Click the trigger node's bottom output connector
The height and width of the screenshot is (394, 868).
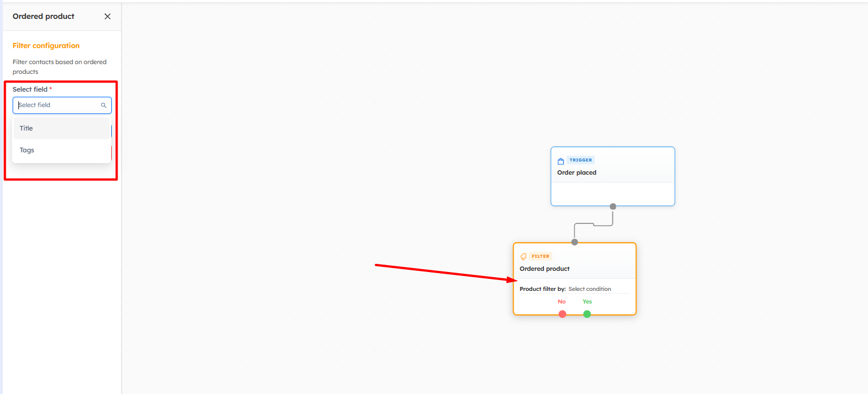613,206
